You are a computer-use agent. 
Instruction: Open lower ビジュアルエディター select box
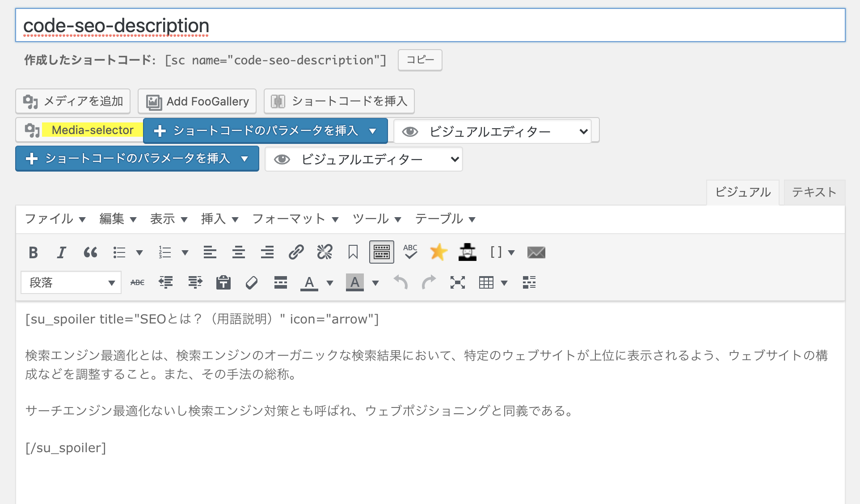(x=364, y=160)
